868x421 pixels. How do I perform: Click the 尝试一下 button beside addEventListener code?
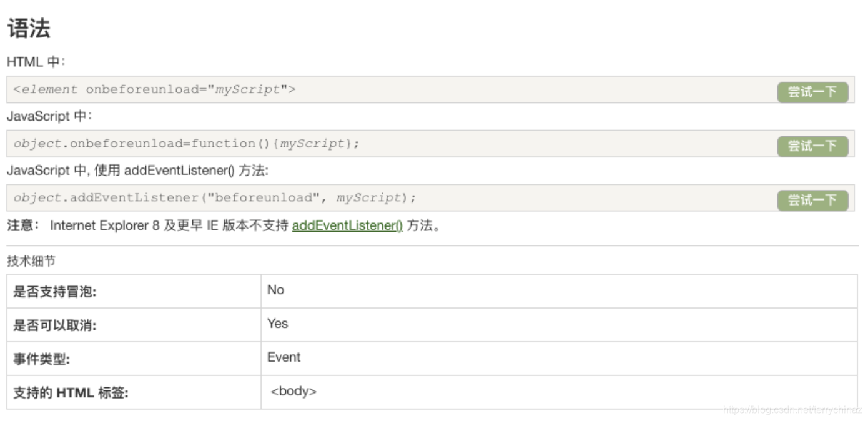(x=812, y=200)
